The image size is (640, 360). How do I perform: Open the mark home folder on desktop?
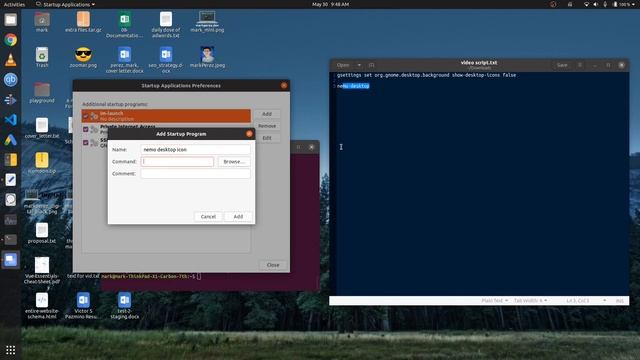[x=42, y=22]
